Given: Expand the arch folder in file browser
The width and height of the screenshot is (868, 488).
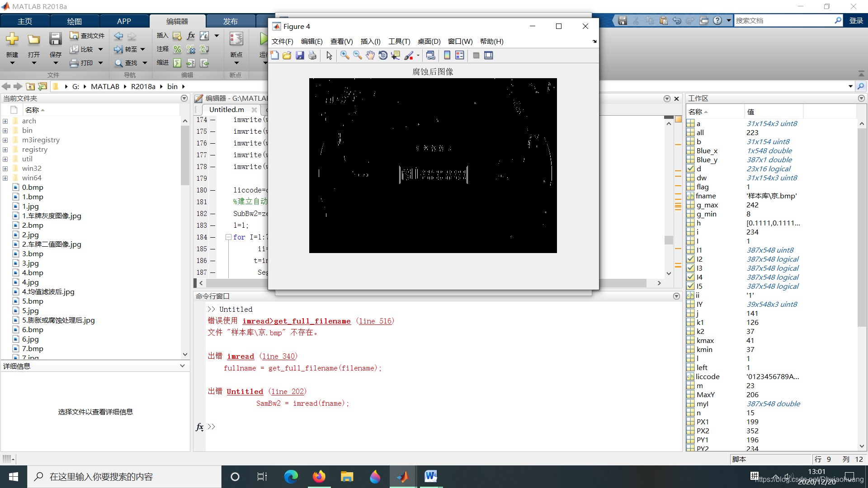Looking at the screenshot, I should pos(5,121).
